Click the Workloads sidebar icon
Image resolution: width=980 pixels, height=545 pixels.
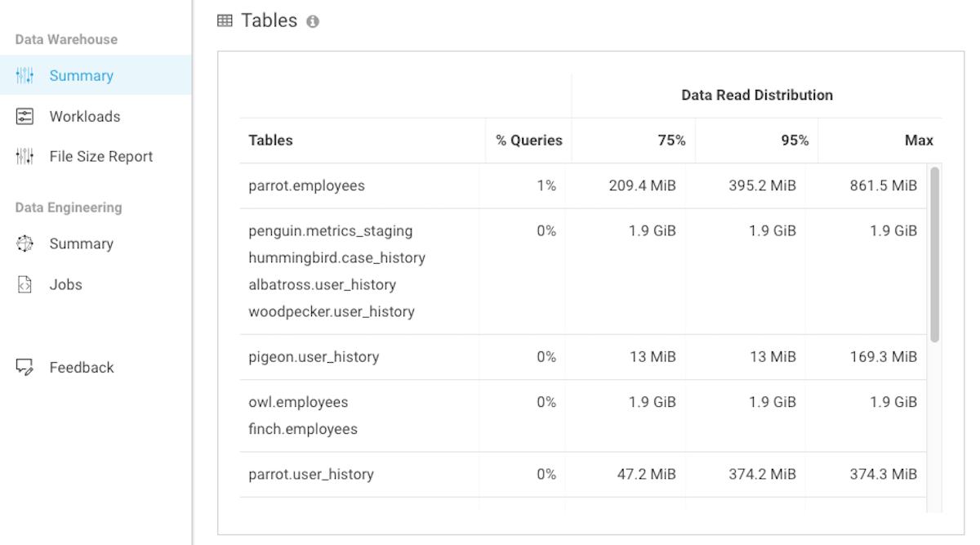[24, 117]
